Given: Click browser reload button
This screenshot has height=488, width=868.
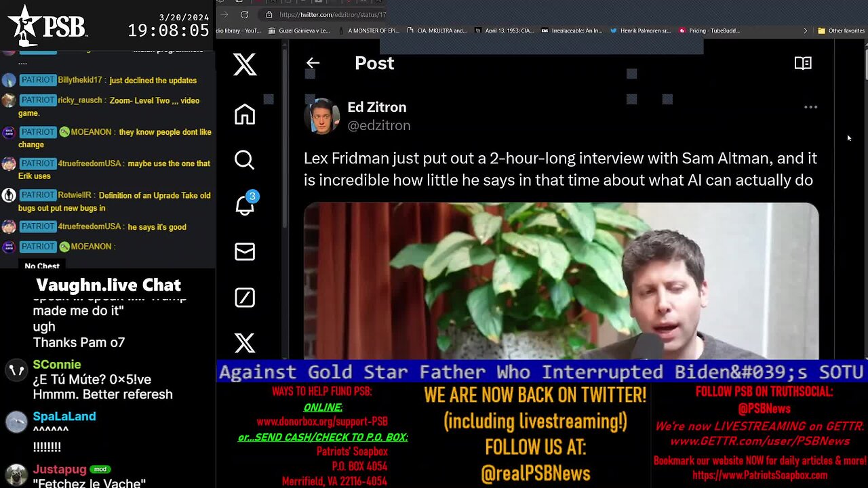Looking at the screenshot, I should pos(244,14).
